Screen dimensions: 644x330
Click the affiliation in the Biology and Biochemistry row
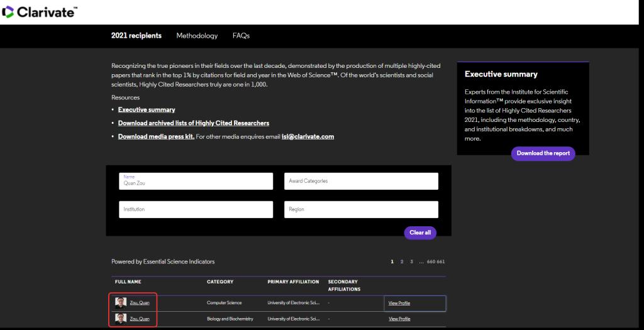click(x=293, y=319)
